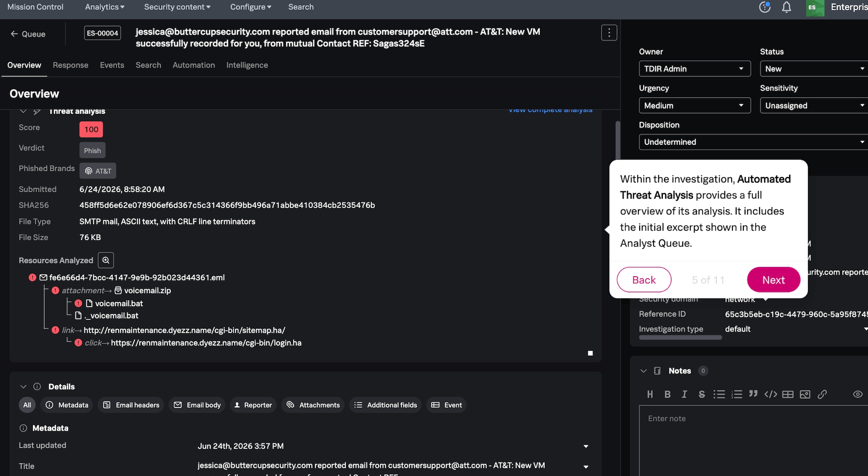Filter details to Email headers
The image size is (868, 476).
(131, 405)
